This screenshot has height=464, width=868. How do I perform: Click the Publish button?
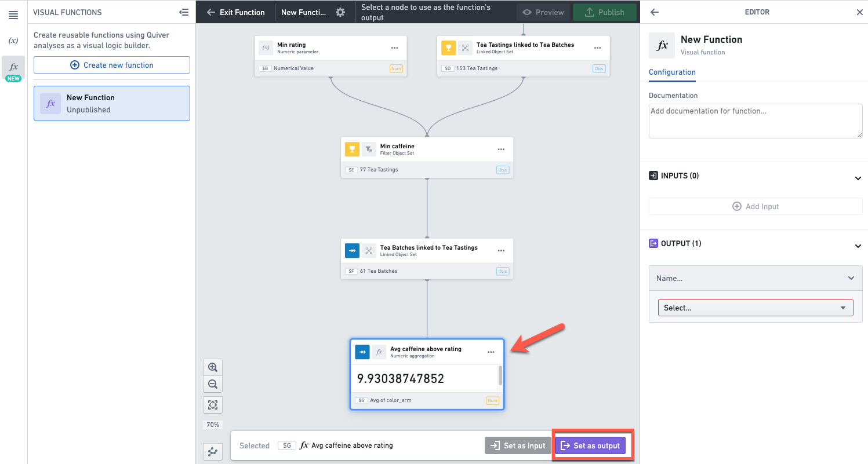tap(605, 12)
